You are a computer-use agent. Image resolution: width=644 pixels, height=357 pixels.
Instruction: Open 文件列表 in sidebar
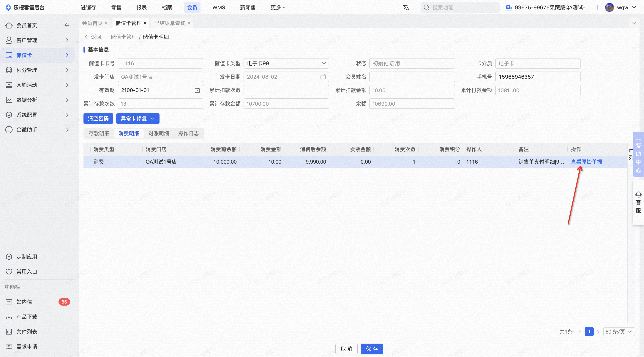click(x=26, y=332)
